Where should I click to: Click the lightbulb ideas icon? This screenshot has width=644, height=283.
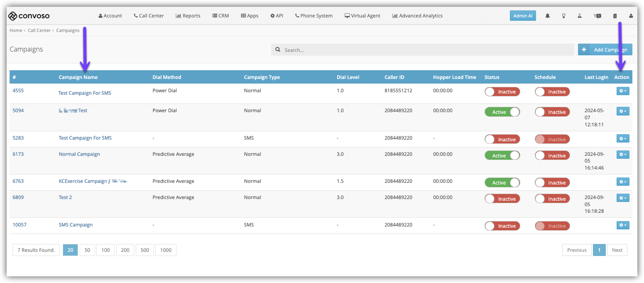[x=563, y=16]
